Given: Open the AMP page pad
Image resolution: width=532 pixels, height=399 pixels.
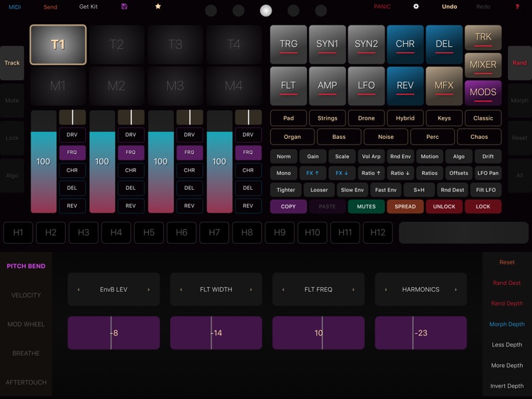Looking at the screenshot, I should click(x=327, y=86).
